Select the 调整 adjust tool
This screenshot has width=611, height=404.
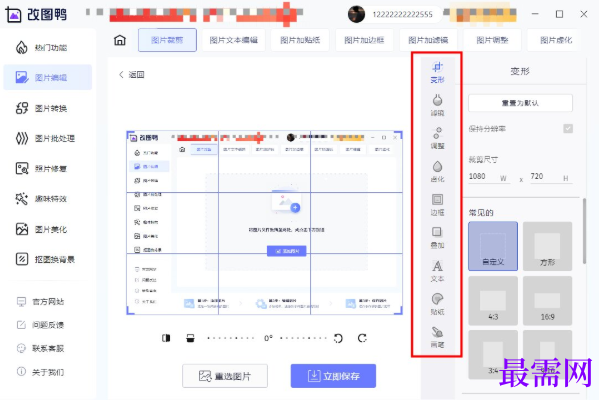coord(437,139)
